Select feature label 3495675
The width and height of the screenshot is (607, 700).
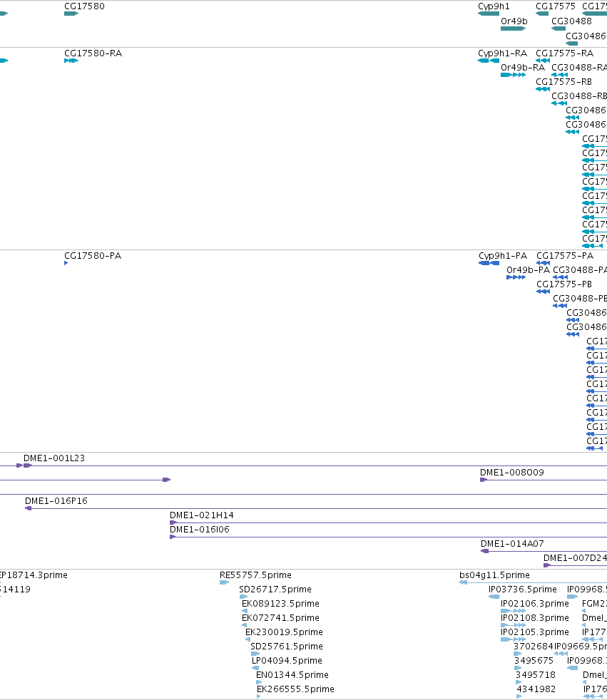pos(534,661)
